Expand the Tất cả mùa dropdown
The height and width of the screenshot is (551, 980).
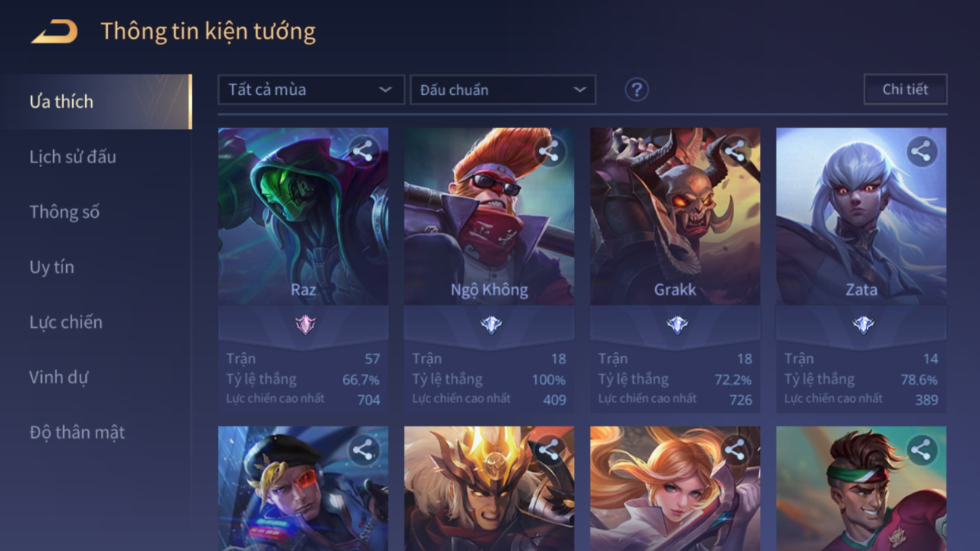[311, 90]
